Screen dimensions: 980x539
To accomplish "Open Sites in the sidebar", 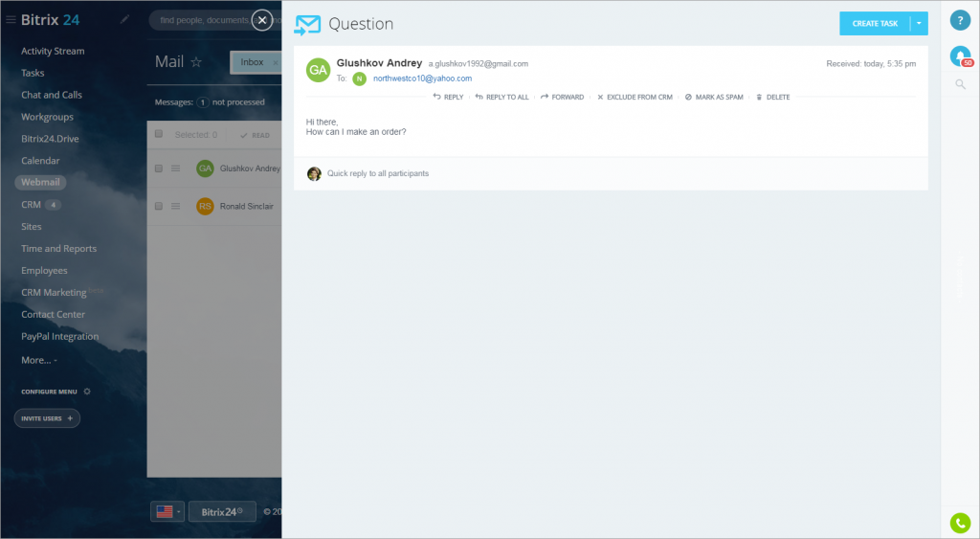I will 32,226.
